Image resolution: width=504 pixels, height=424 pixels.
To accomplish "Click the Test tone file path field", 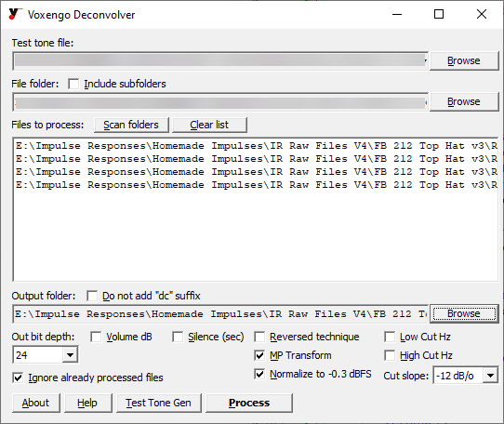I will pos(220,60).
